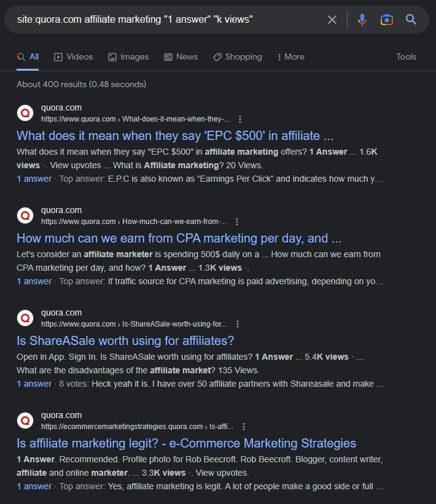Viewport: 436px width, 504px height.
Task: Open three-dot menu for ShareASale result
Action: point(237,324)
